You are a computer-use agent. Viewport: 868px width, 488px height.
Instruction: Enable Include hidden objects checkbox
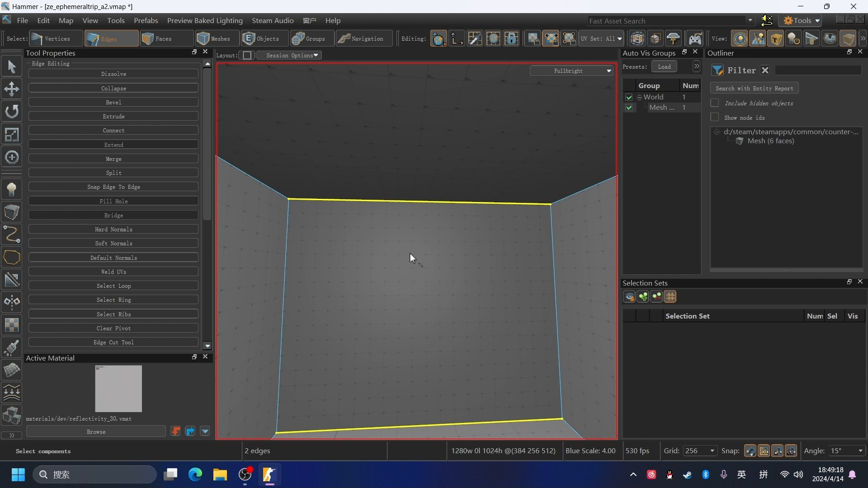pyautogui.click(x=714, y=103)
